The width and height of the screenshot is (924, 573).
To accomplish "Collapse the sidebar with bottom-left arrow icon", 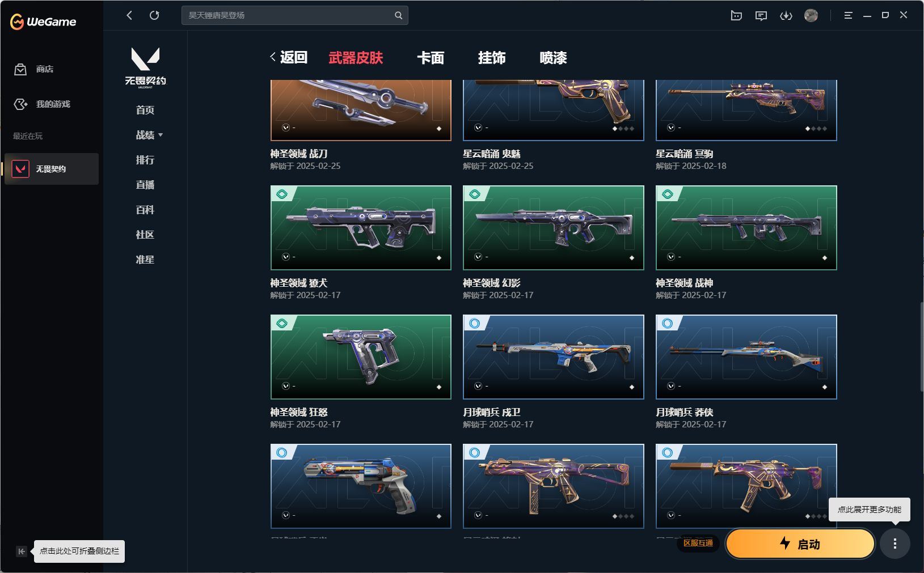I will 22,551.
